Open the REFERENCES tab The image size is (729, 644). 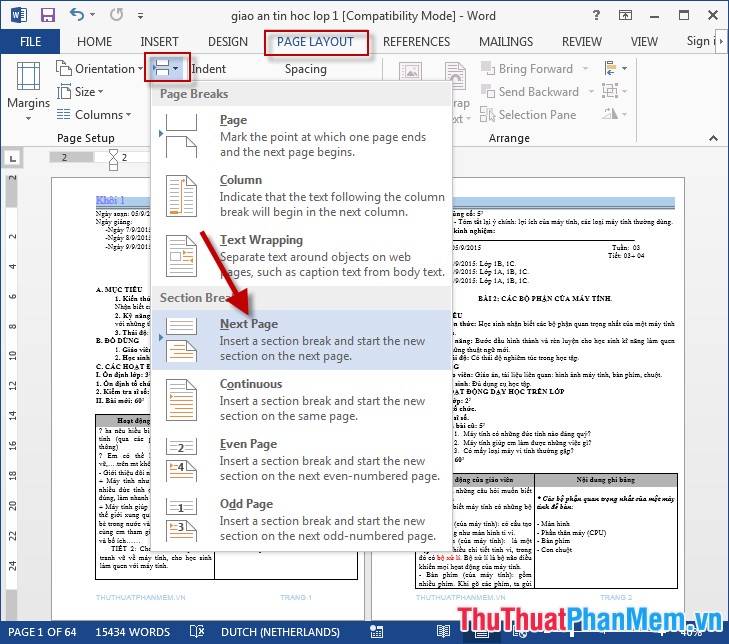[416, 41]
